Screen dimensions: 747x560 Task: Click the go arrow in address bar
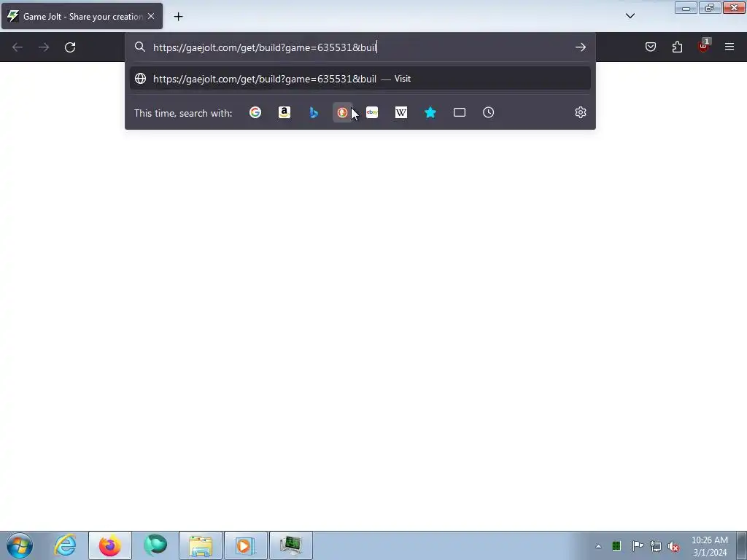click(x=580, y=47)
